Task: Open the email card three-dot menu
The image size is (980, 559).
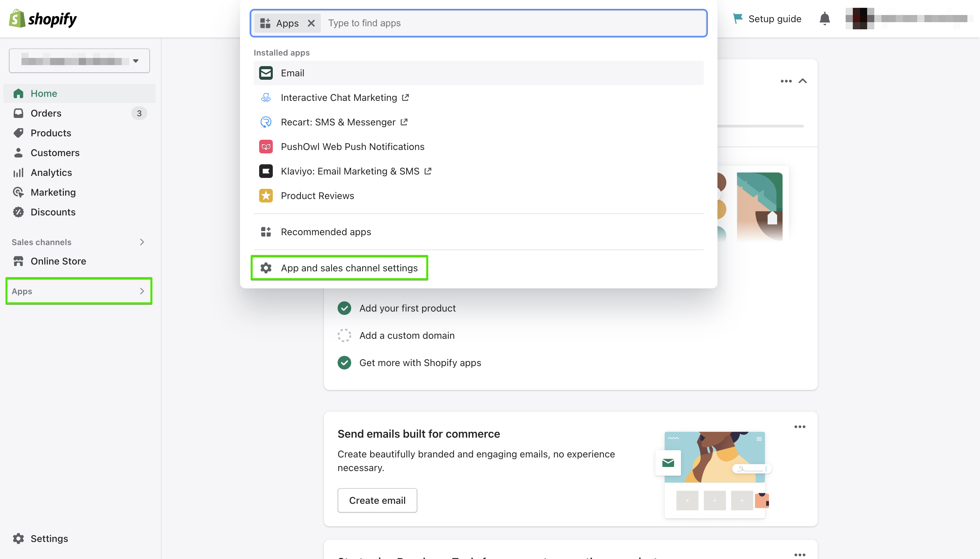Action: [x=800, y=427]
